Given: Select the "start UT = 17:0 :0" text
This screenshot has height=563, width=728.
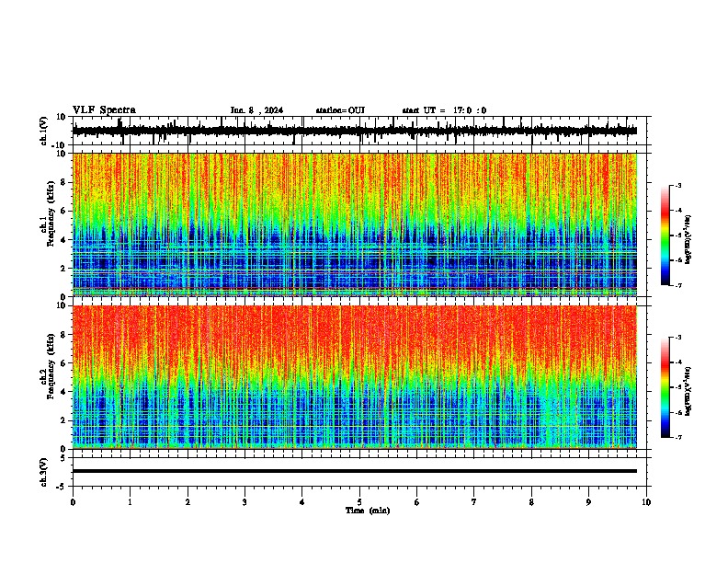Looking at the screenshot, I should [x=444, y=110].
